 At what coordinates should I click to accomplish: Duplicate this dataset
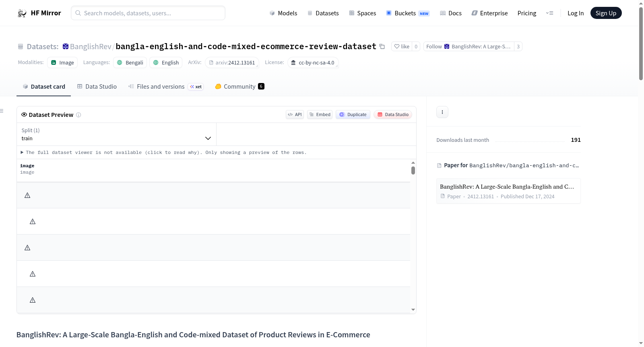(353, 115)
